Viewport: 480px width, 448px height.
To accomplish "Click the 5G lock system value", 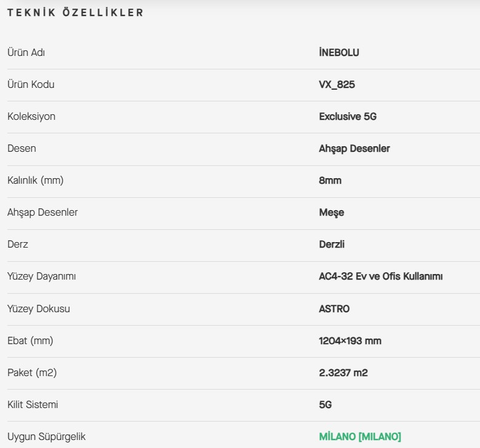I will coord(325,404).
